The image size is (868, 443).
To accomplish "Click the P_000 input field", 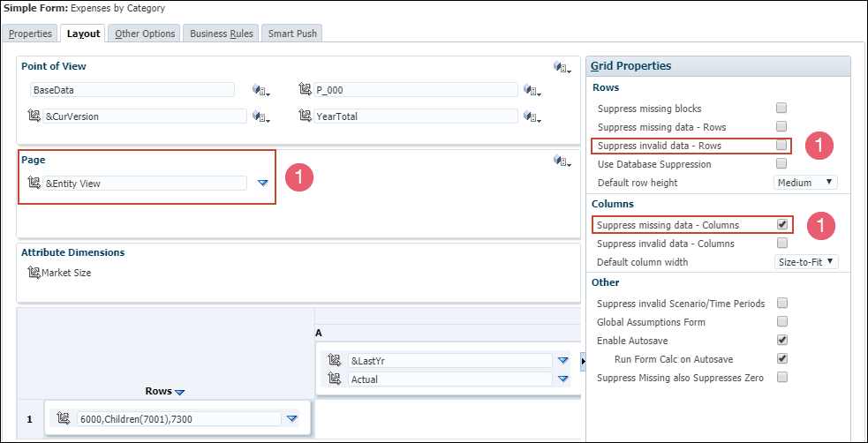I will [x=416, y=90].
